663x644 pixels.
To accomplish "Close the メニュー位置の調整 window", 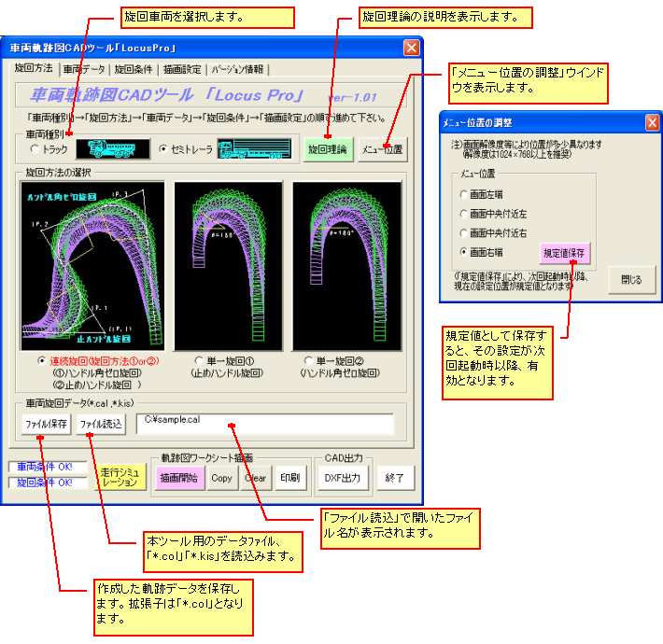I will 653,122.
